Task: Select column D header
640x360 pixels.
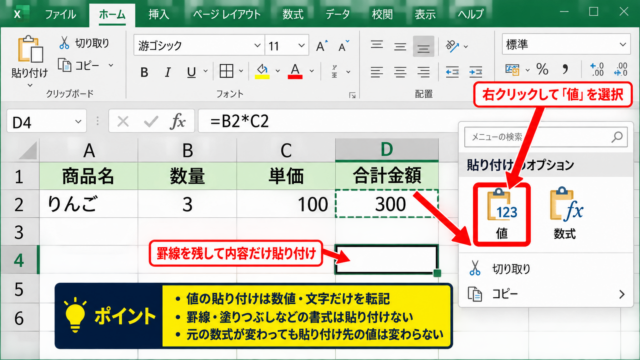Action: (x=387, y=150)
